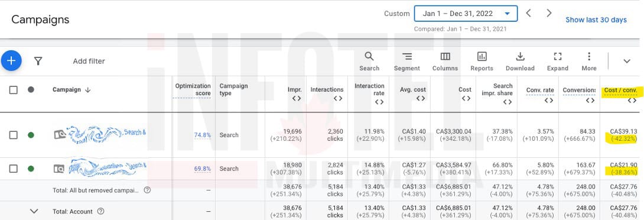Image resolution: width=644 pixels, height=220 pixels.
Task: Click the Download tool
Action: (520, 62)
